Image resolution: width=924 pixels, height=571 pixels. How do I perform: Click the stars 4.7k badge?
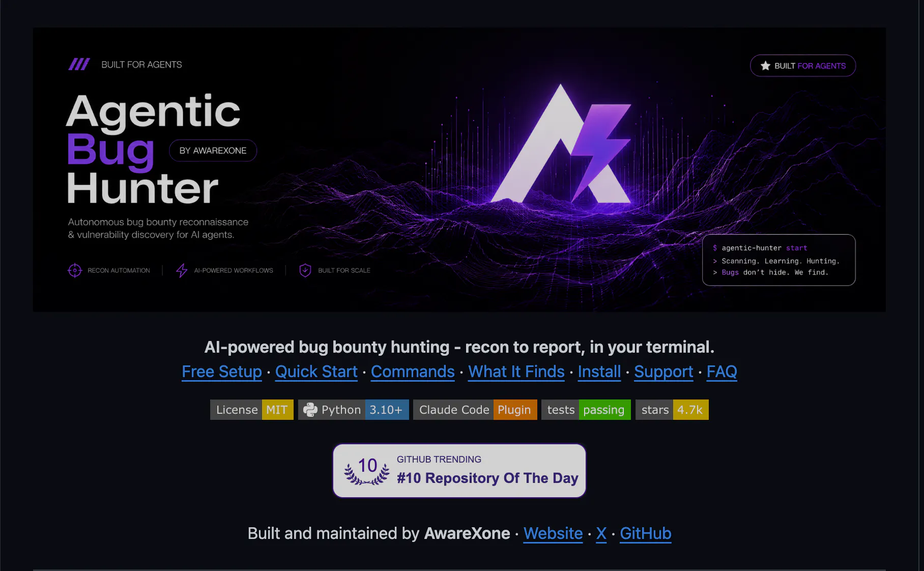(x=672, y=410)
